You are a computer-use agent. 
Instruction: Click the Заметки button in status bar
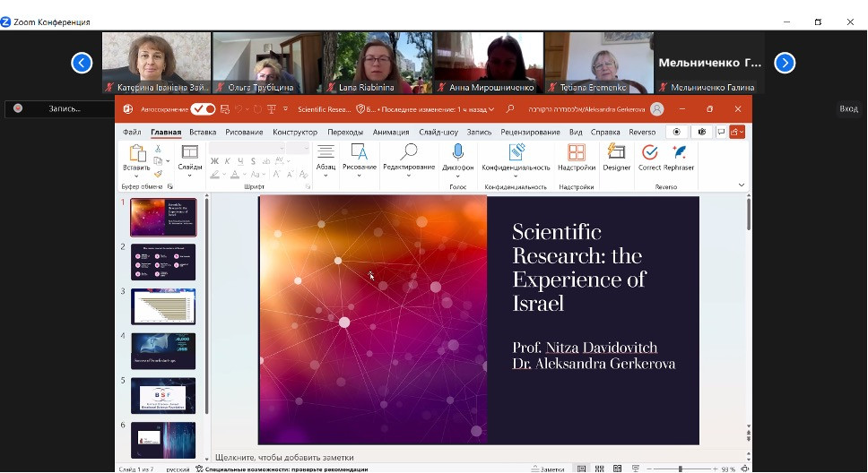(548, 469)
